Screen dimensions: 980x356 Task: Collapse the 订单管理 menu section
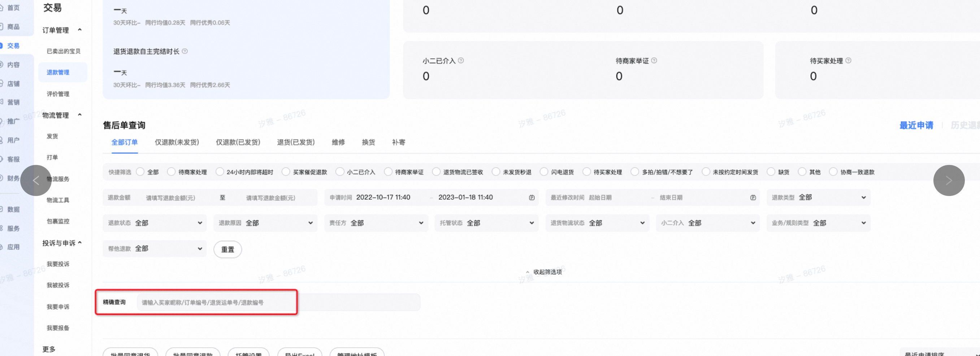[79, 30]
